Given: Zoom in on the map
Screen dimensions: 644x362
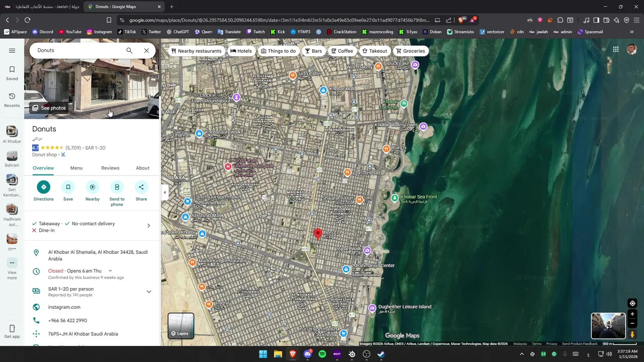Looking at the screenshot, I should click(x=632, y=314).
